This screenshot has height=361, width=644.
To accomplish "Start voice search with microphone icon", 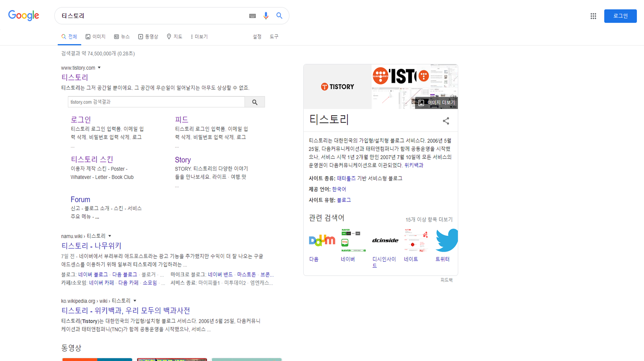I will (266, 16).
